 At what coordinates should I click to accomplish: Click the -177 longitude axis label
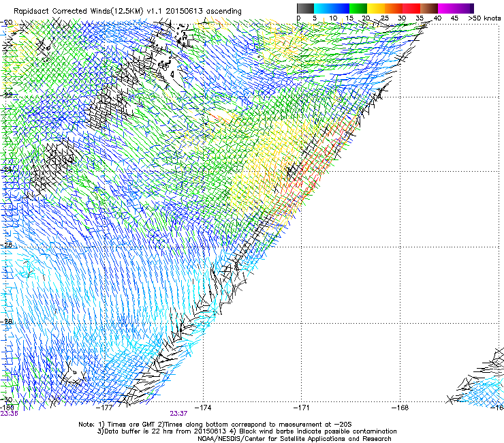[104, 408]
